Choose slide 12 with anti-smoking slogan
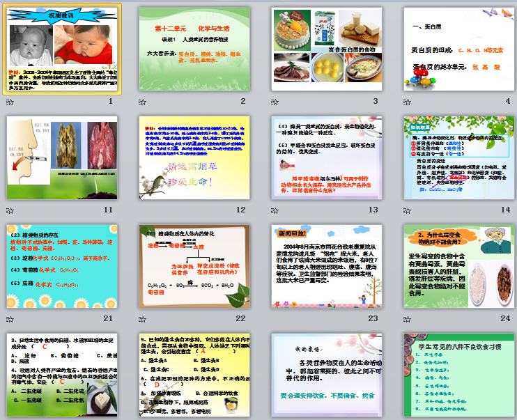The height and width of the screenshot is (420, 517). pyautogui.click(x=194, y=157)
